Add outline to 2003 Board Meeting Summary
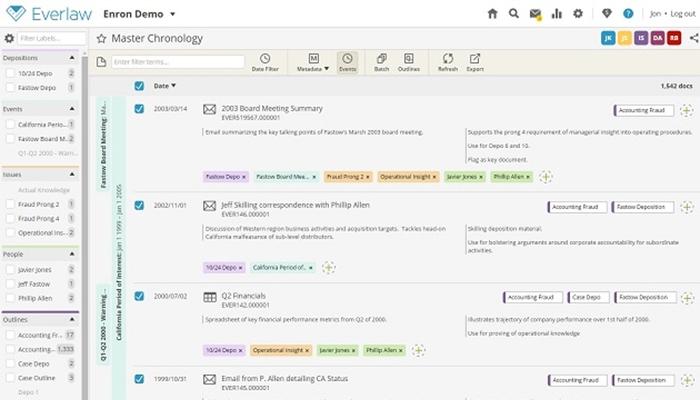This screenshot has height=400, width=700. tap(687, 110)
